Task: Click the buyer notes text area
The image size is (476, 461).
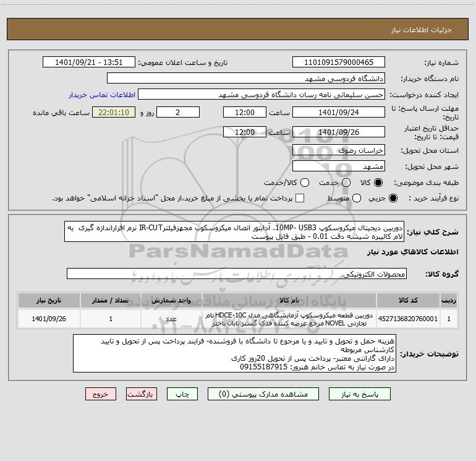Action: point(235,353)
